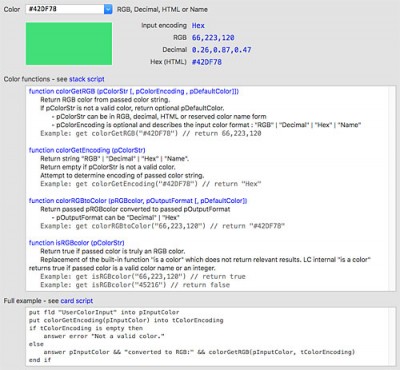Open the Color combo box dropdown arrow

108,9
